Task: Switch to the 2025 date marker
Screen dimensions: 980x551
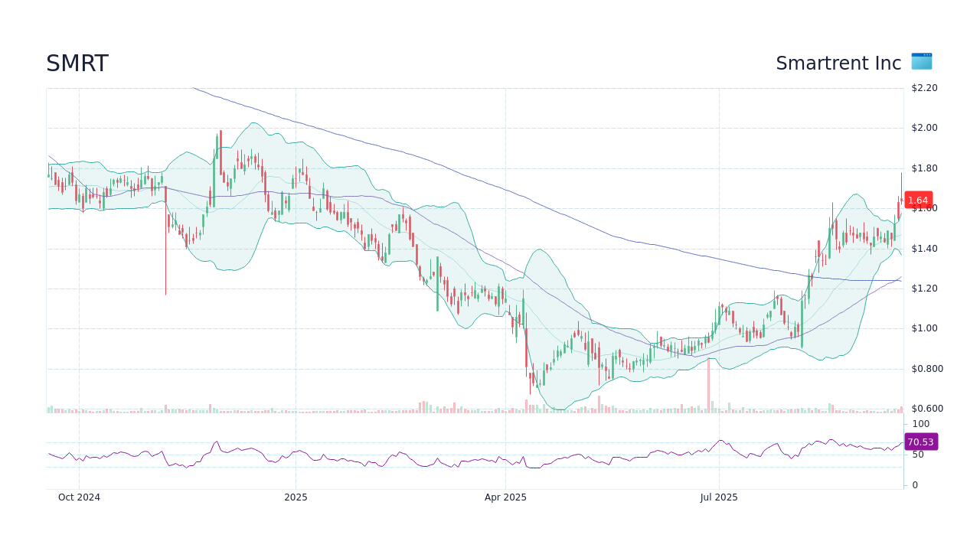Action: [296, 497]
